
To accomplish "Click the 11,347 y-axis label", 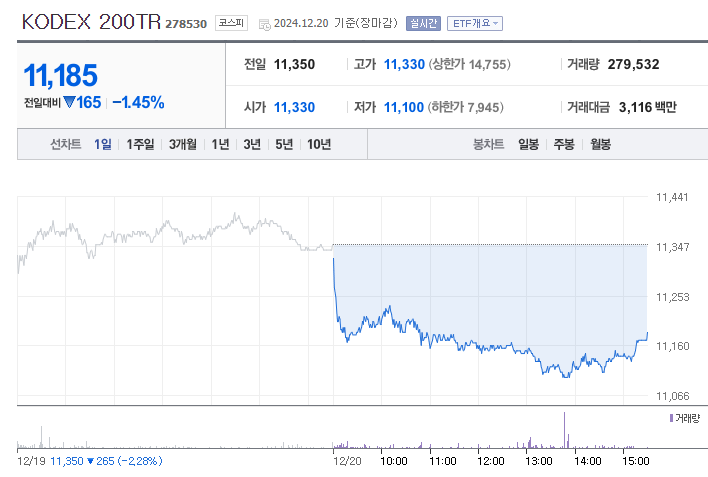I will pos(672,247).
